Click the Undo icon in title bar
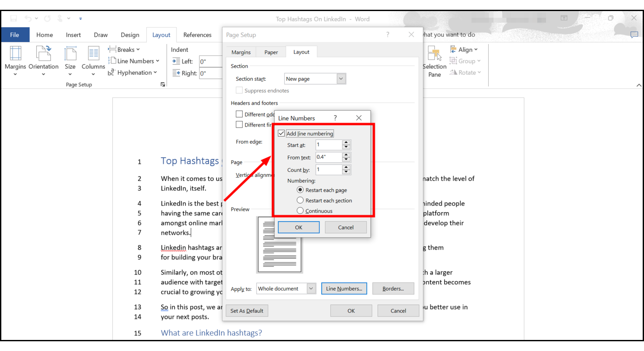 28,19
